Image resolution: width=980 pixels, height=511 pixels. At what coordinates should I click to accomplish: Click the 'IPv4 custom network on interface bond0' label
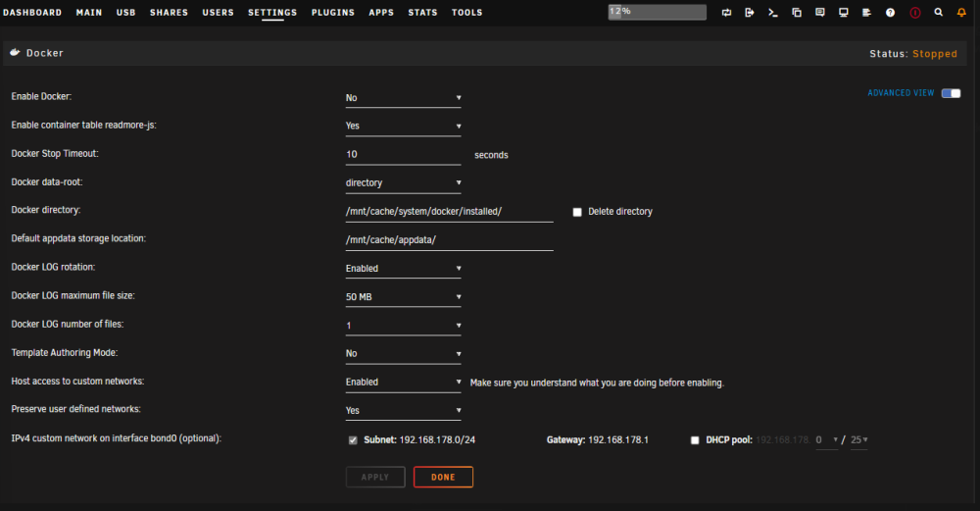tap(117, 438)
